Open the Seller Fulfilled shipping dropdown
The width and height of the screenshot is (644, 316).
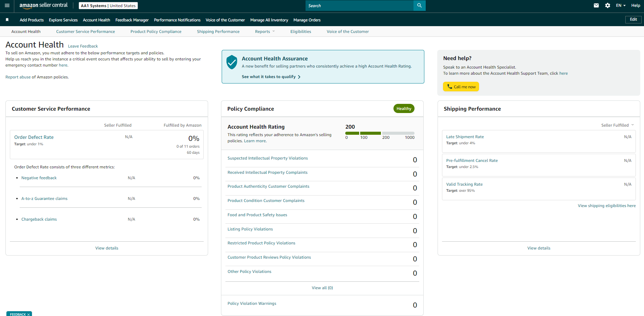[618, 125]
